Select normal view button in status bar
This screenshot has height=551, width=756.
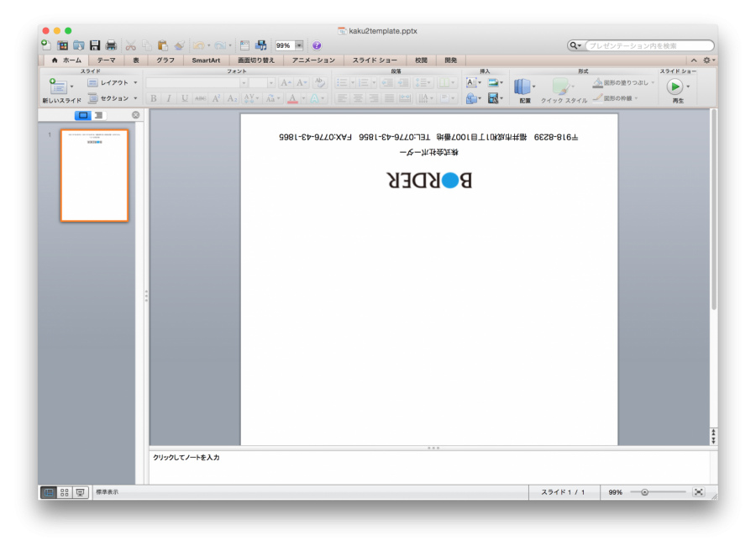click(49, 492)
